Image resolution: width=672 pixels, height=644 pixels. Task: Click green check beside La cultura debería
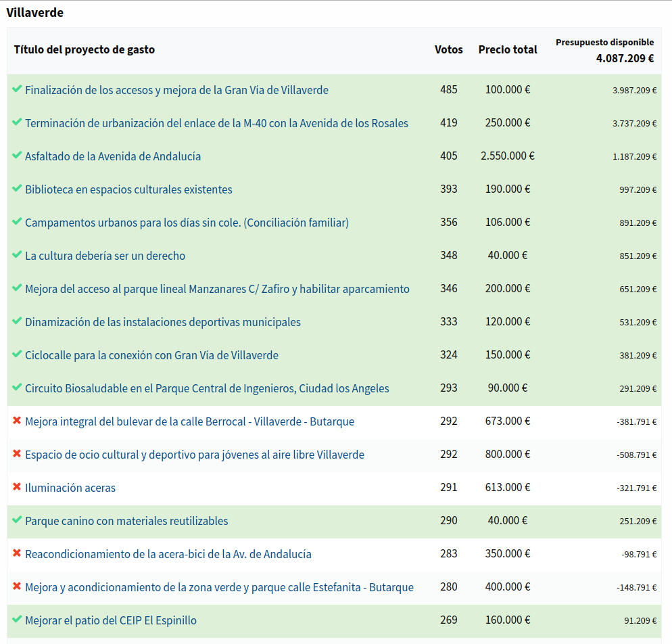pos(17,254)
